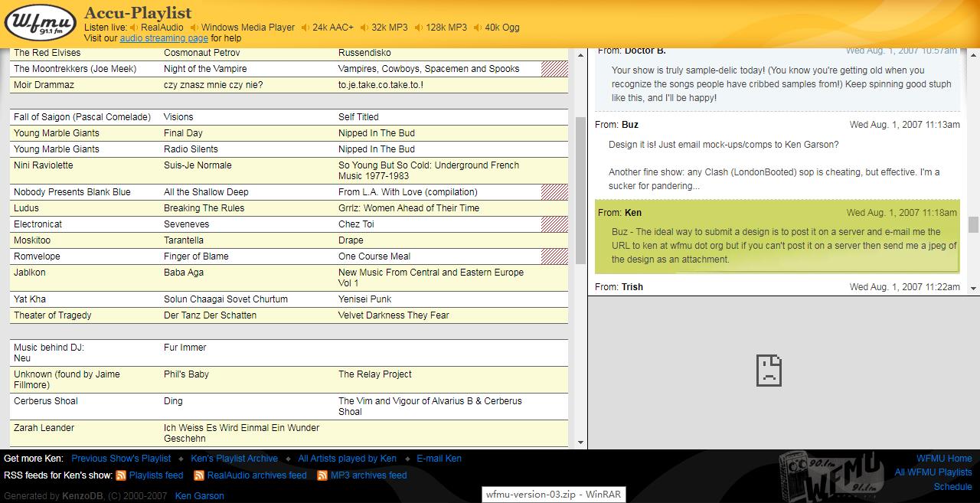This screenshot has height=503, width=980.
Task: Open the Playlists feed link
Action: [x=156, y=475]
